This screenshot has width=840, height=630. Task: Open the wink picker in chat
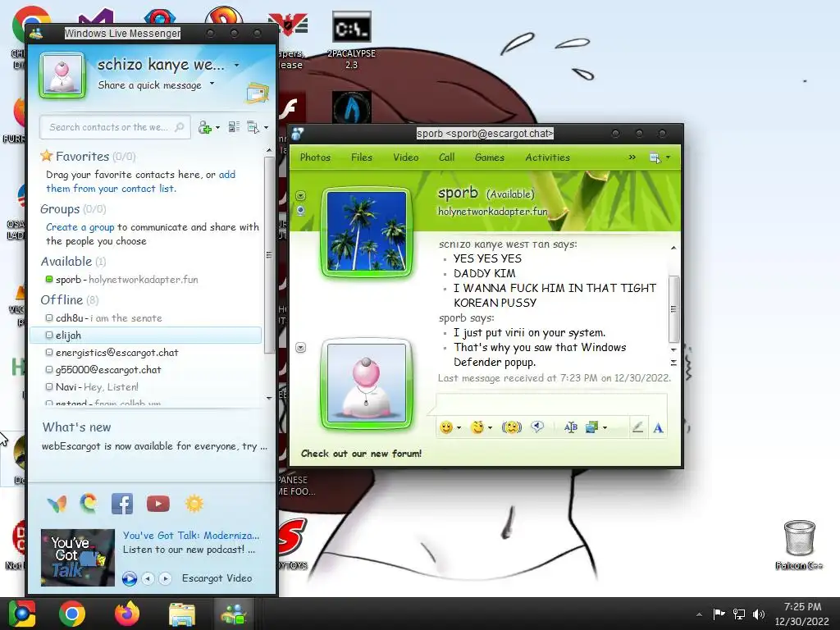[477, 427]
